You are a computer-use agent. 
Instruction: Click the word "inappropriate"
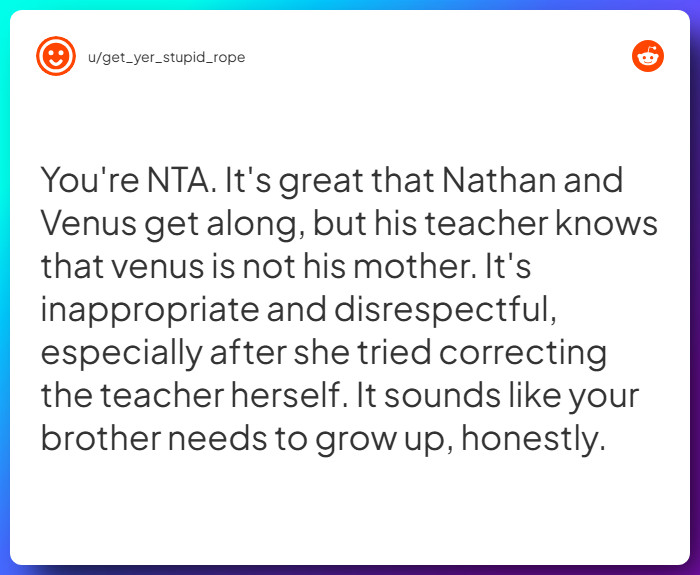click(150, 311)
